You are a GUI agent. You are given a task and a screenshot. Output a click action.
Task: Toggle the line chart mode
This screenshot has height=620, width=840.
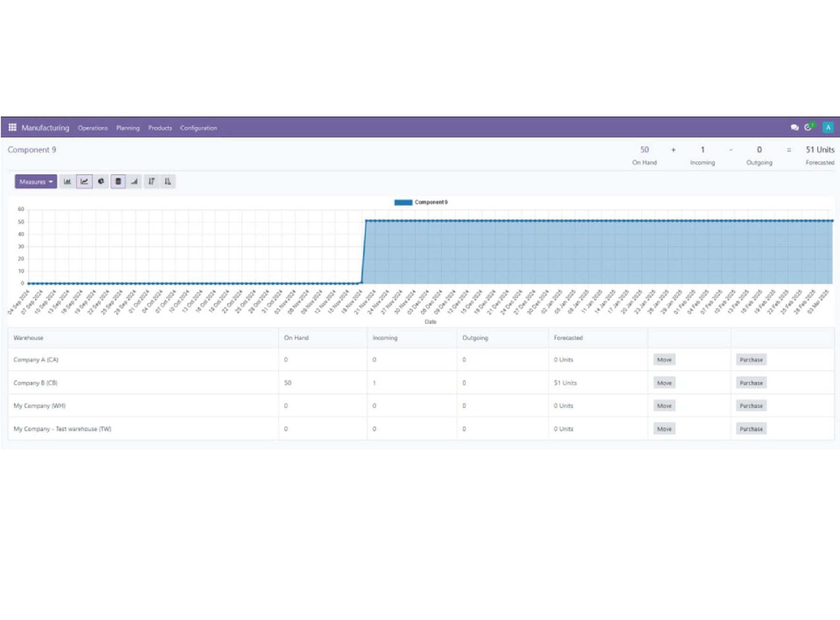[x=84, y=182]
